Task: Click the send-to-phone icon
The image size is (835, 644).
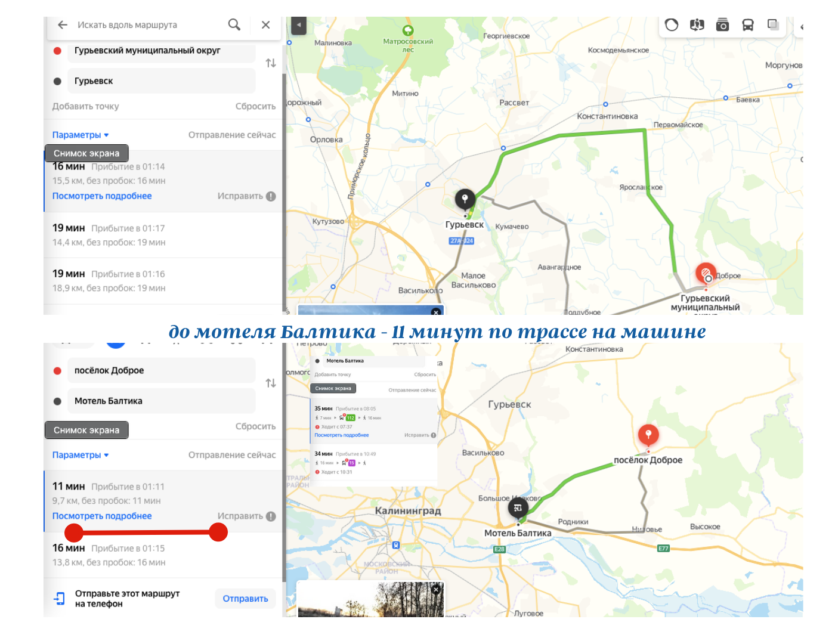Action: pyautogui.click(x=60, y=599)
